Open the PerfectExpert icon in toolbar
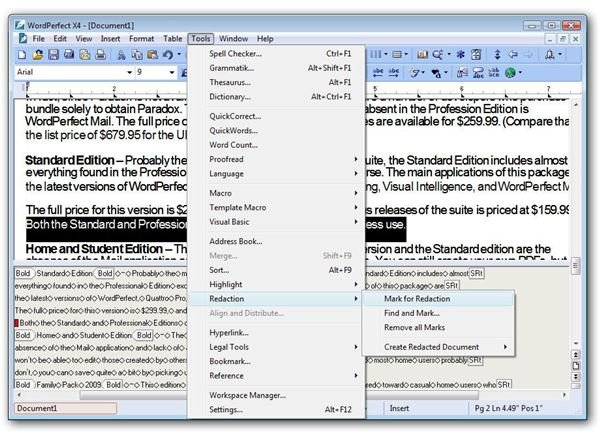This screenshot has width=600, height=433. tap(476, 54)
